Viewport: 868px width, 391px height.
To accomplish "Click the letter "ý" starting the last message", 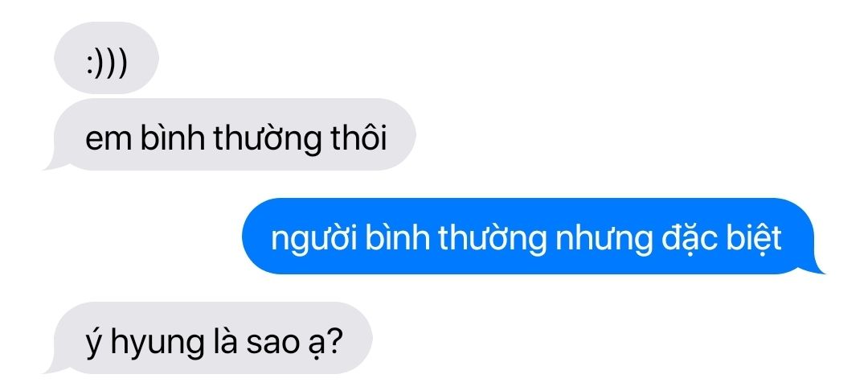I will 93,342.
